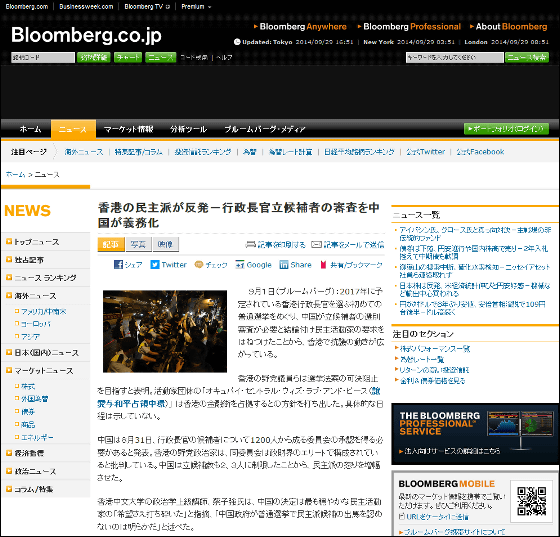Click the green portfolio login button
This screenshot has width=560, height=537.
(506, 129)
